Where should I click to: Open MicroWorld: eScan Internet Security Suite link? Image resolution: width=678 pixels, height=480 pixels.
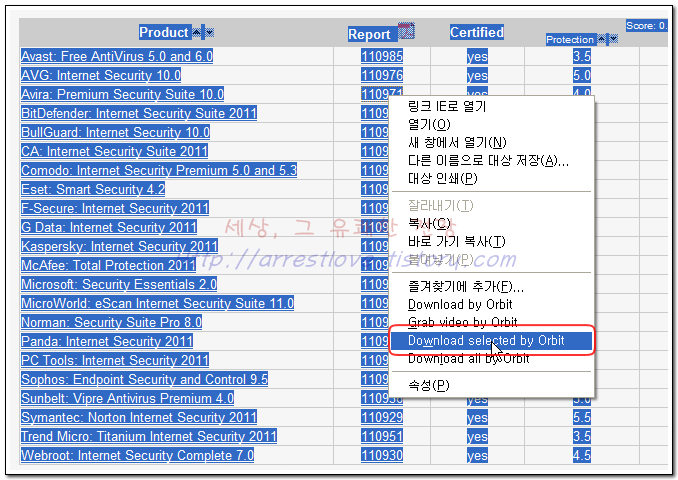(157, 303)
